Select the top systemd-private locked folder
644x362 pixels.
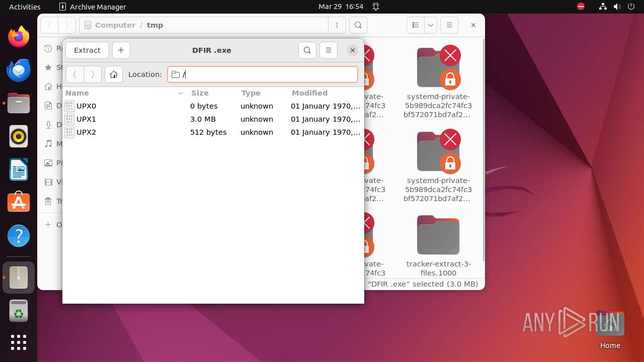pyautogui.click(x=438, y=82)
